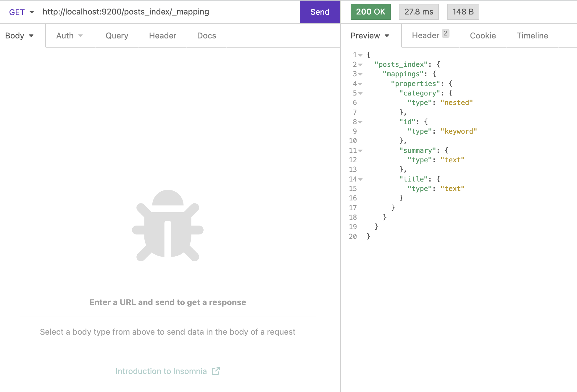Switch to the Timeline tab

point(532,35)
